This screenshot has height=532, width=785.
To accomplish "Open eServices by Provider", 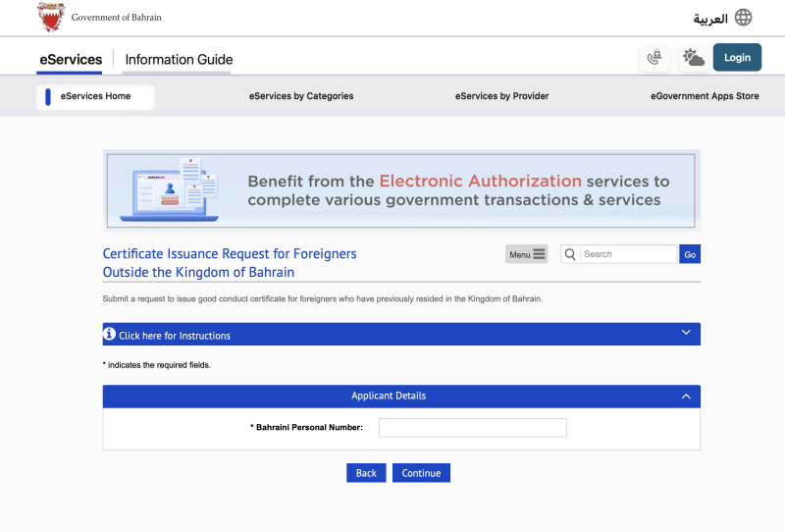I will click(501, 96).
